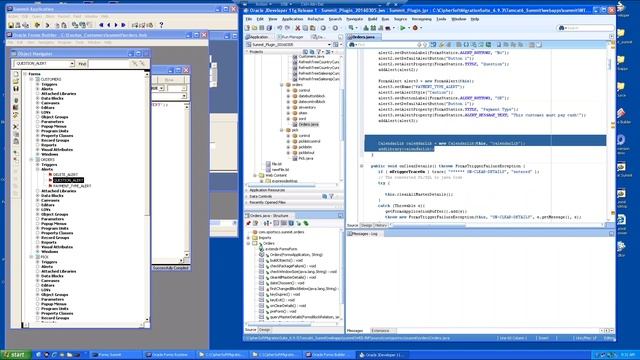
Task: Click the open folder icon in Object Navigator side toolbar
Action: pos(16,81)
